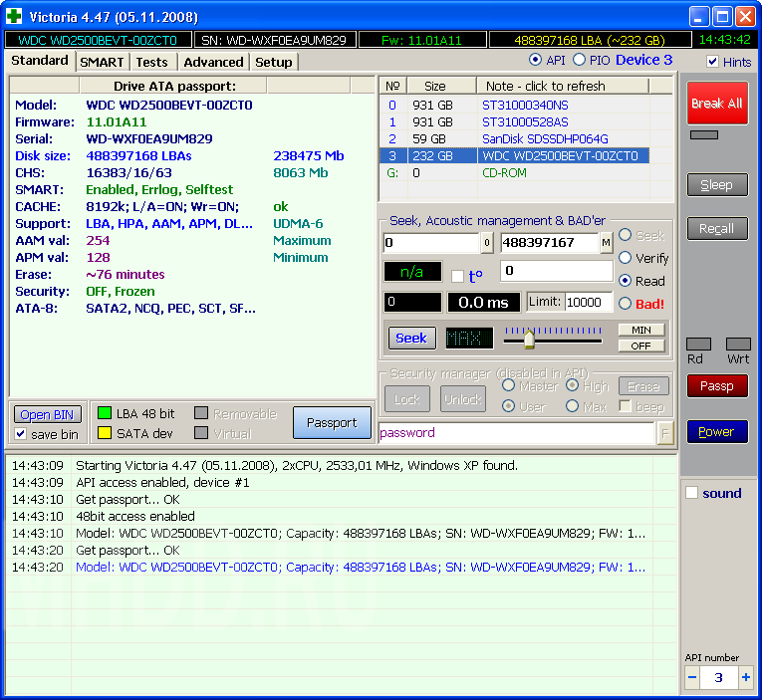Image resolution: width=762 pixels, height=700 pixels.
Task: Click log line '48bit access enabled'
Action: [x=135, y=516]
